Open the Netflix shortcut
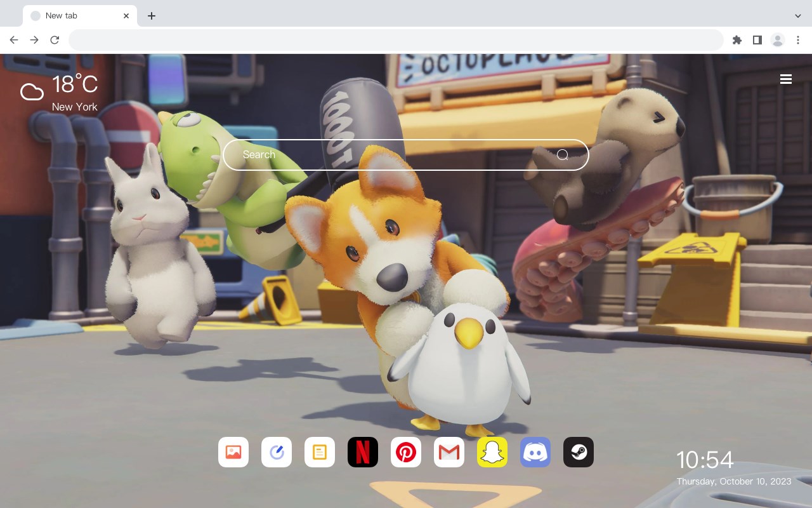The height and width of the screenshot is (508, 812). pyautogui.click(x=363, y=452)
